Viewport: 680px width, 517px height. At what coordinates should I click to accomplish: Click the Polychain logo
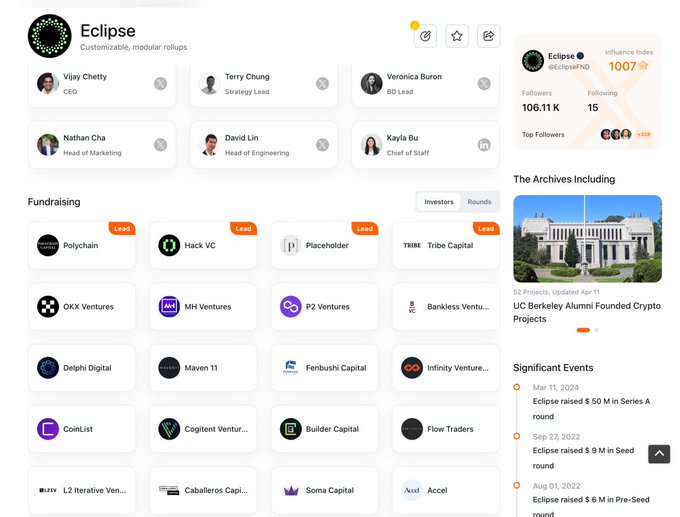pyautogui.click(x=48, y=245)
